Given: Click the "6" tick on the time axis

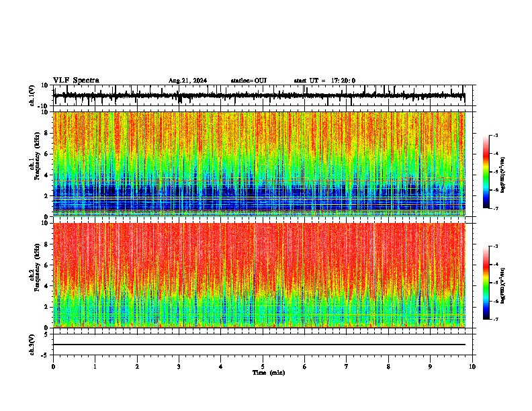Looking at the screenshot, I should (x=304, y=367).
